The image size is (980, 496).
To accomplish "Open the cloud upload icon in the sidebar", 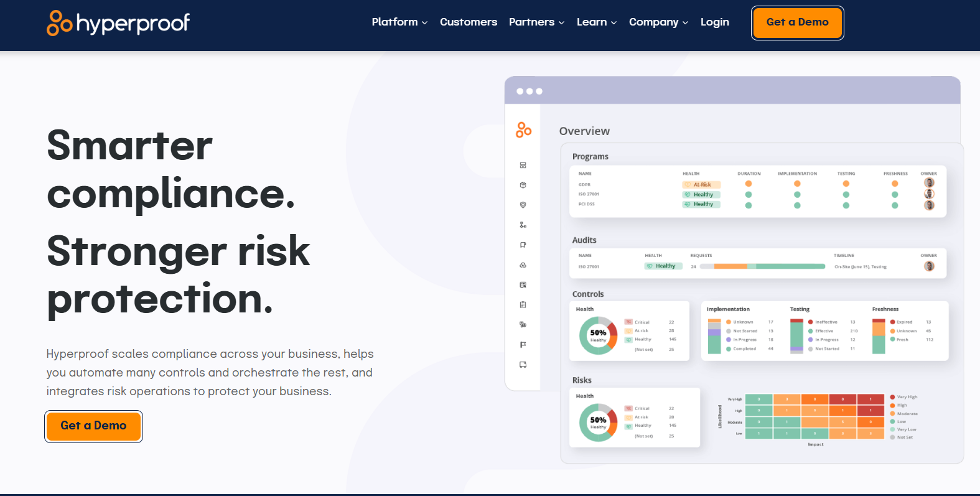I will [523, 264].
